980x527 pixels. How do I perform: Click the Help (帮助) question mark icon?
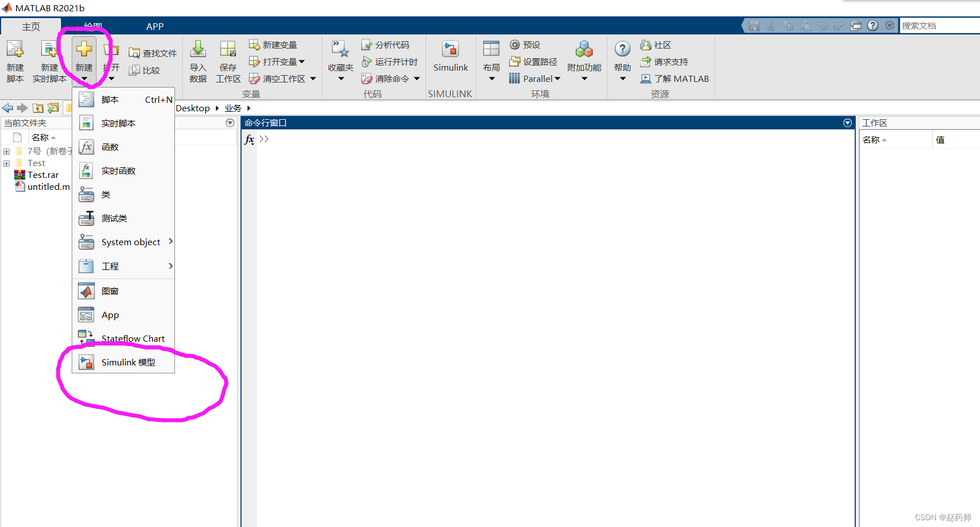pos(623,49)
